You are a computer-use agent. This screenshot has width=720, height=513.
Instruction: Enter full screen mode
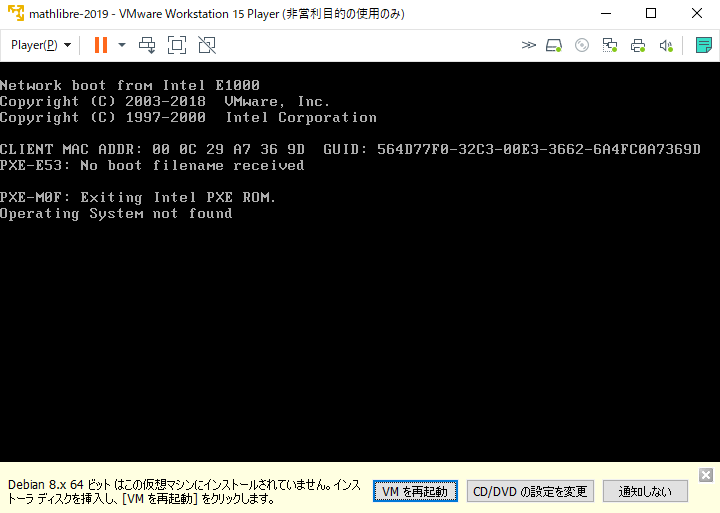177,45
